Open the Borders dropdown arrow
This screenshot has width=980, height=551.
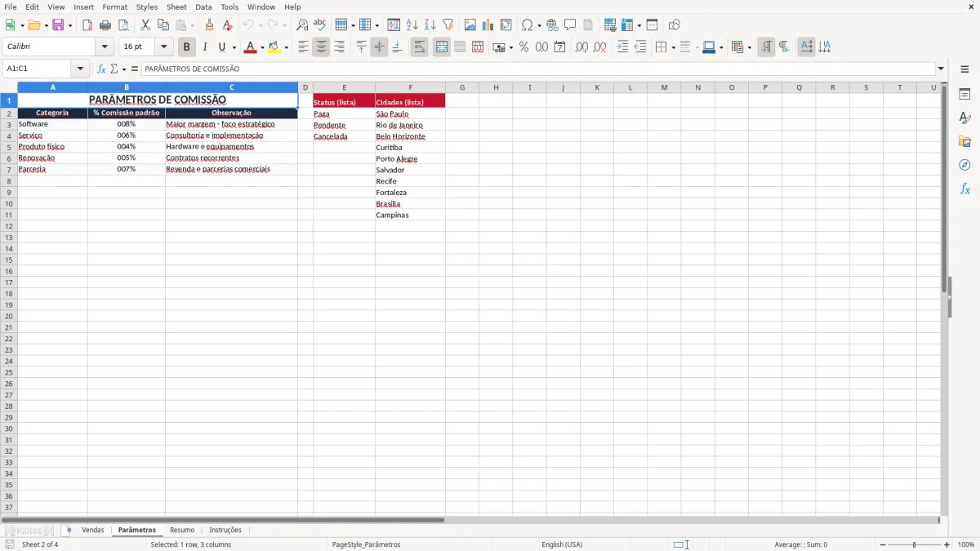tap(673, 48)
